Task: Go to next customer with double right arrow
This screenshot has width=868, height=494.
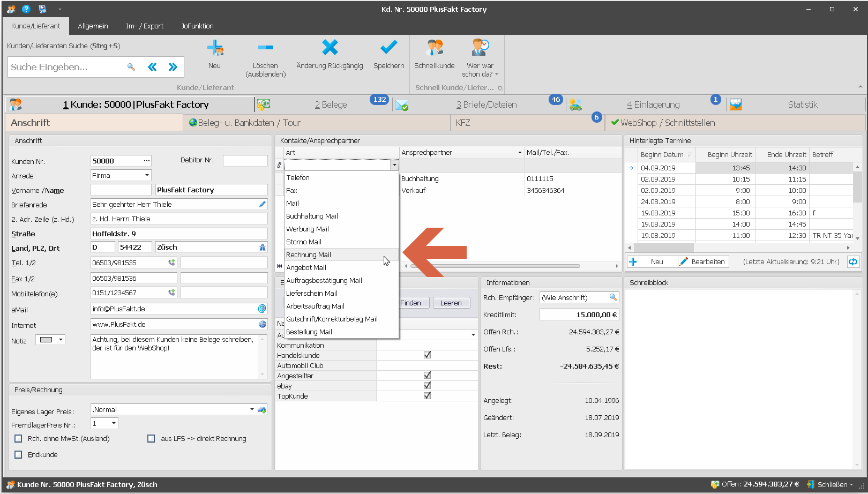Action: click(x=173, y=67)
